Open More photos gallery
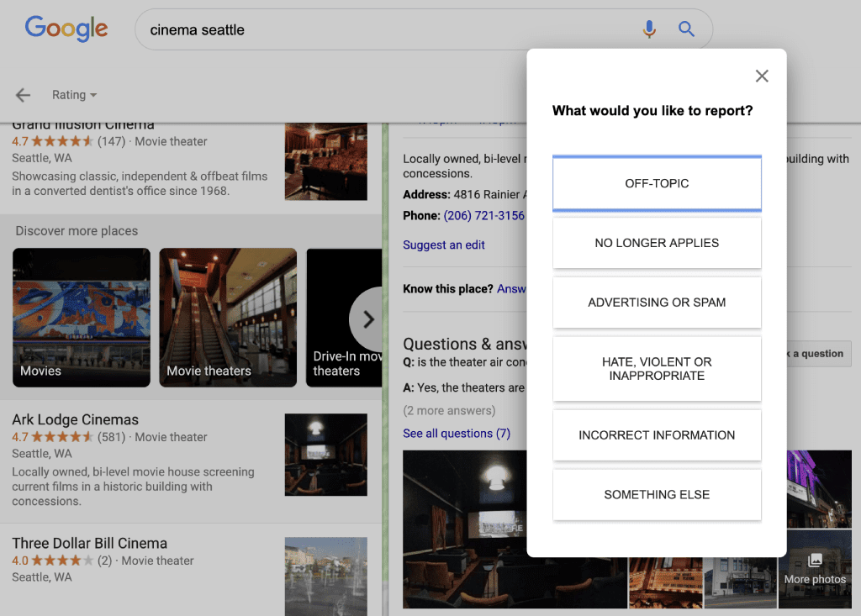 [815, 569]
